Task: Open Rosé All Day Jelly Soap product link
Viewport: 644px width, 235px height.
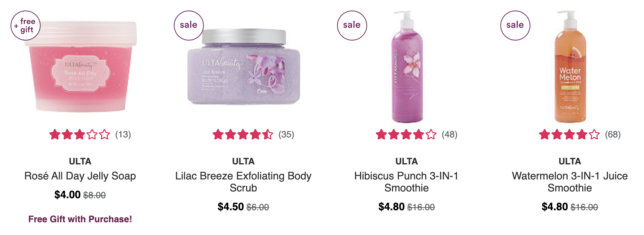Action: point(80,176)
